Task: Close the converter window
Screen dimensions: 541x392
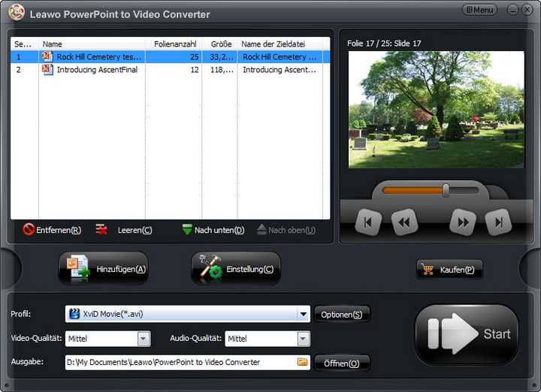Action: click(x=527, y=10)
